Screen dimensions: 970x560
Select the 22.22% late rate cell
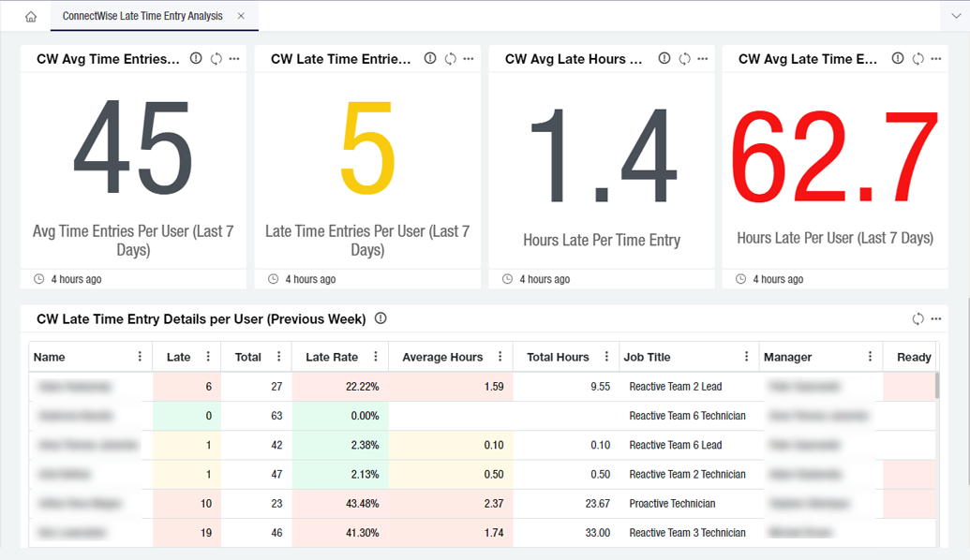click(340, 387)
